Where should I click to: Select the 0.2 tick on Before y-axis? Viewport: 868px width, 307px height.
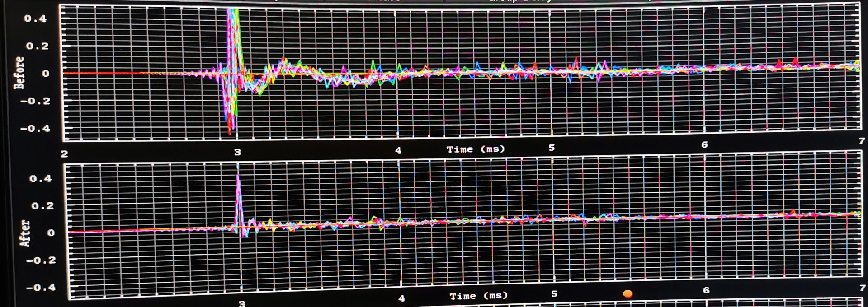click(37, 46)
